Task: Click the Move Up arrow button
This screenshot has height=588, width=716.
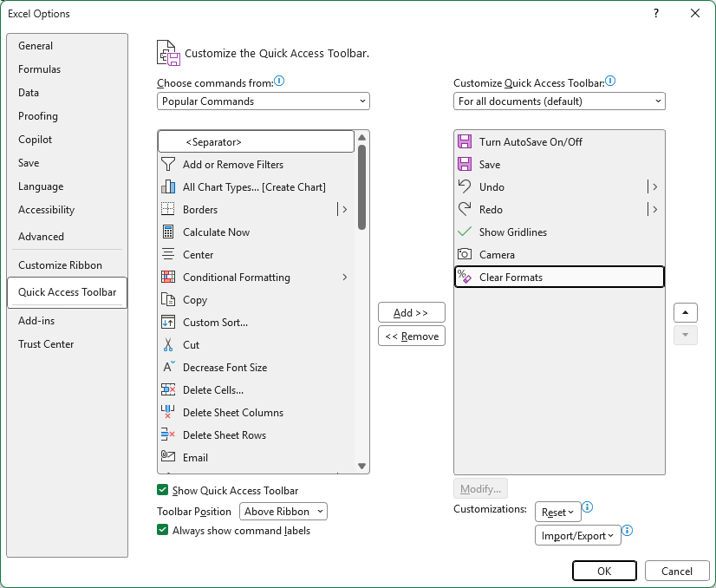Action: (x=685, y=312)
